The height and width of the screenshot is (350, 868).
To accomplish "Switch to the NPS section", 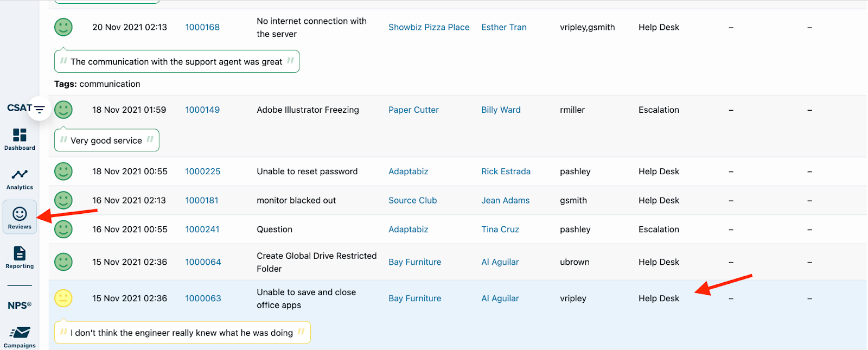I will coord(20,306).
